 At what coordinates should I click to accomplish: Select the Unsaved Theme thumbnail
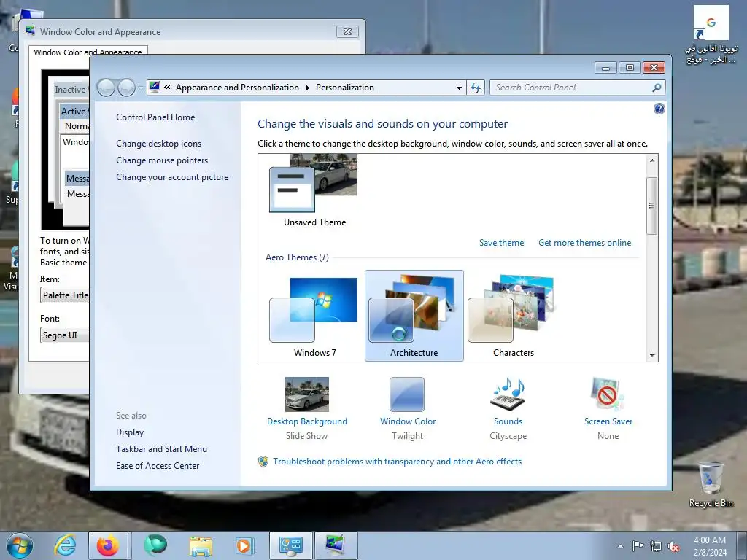314,192
